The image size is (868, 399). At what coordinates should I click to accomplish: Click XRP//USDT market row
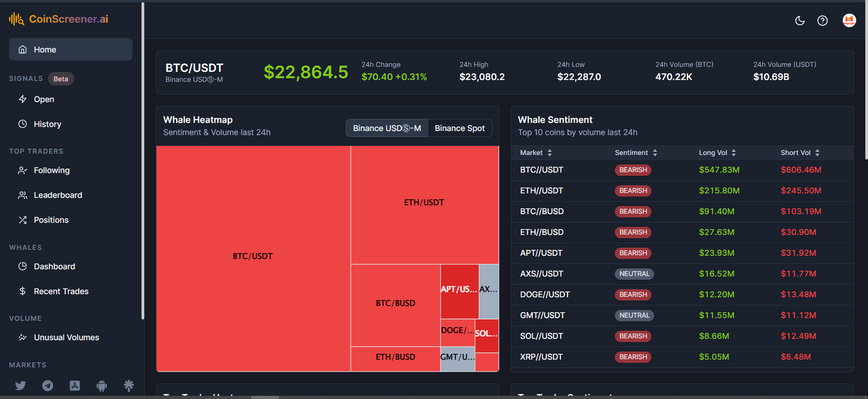[x=682, y=357]
